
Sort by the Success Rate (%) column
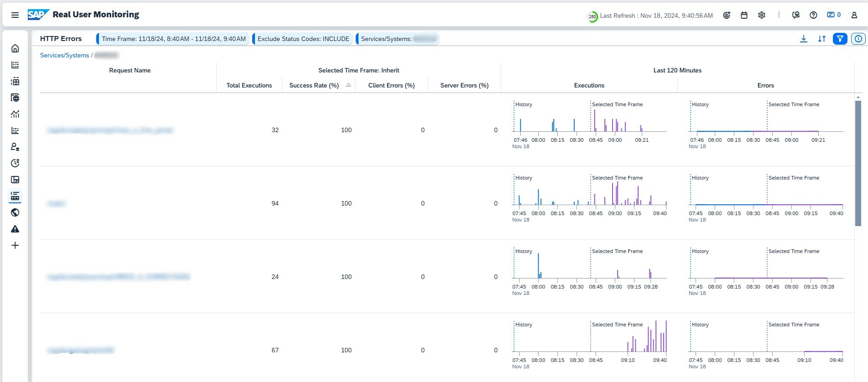pos(314,85)
